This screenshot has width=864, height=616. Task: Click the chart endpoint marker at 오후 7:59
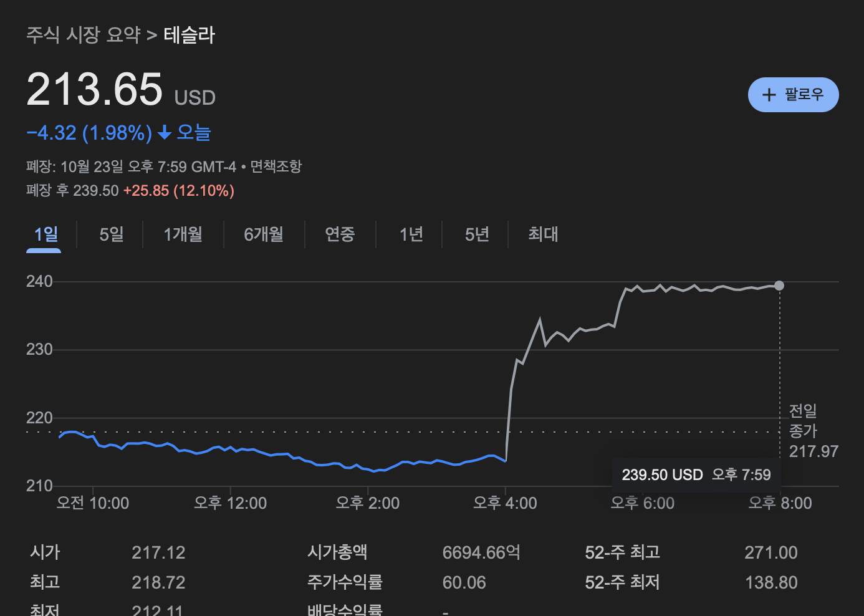click(x=779, y=286)
